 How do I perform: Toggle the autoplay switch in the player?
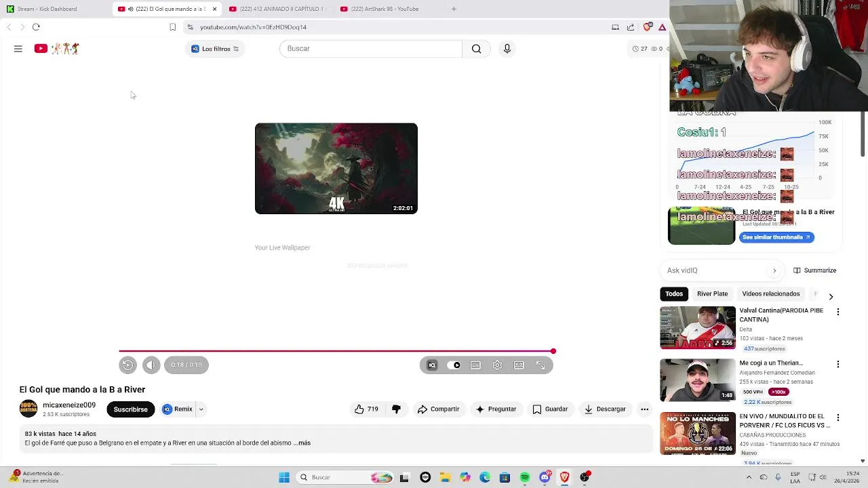tap(454, 365)
